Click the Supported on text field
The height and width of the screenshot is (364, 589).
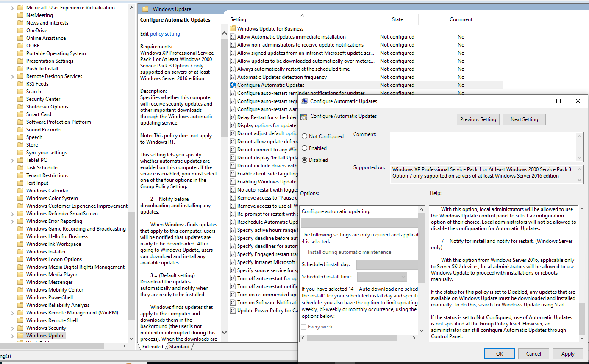tap(483, 175)
